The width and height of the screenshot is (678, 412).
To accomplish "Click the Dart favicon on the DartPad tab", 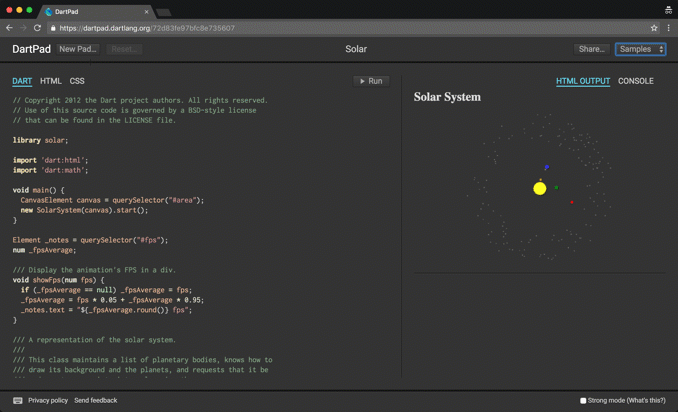I will [48, 12].
